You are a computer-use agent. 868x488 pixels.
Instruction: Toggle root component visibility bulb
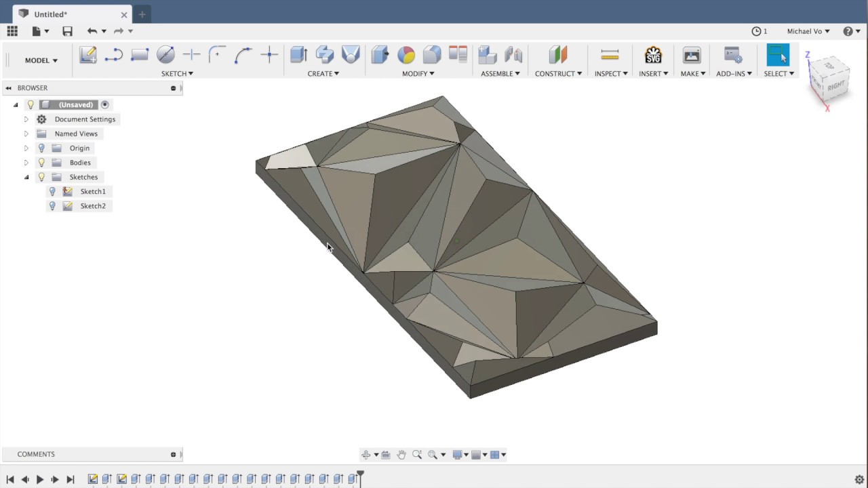(x=31, y=104)
